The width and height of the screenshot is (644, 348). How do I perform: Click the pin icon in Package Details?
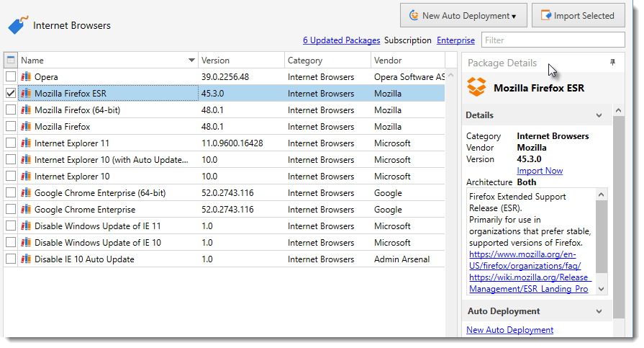(612, 63)
